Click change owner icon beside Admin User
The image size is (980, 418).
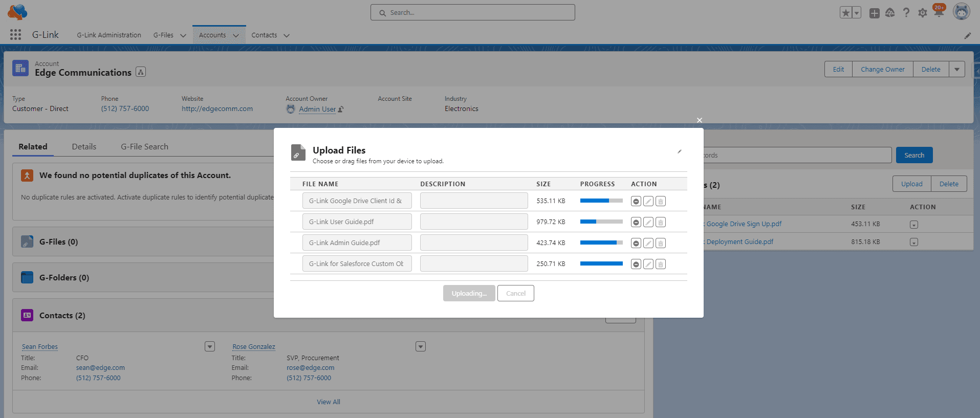[x=341, y=109]
